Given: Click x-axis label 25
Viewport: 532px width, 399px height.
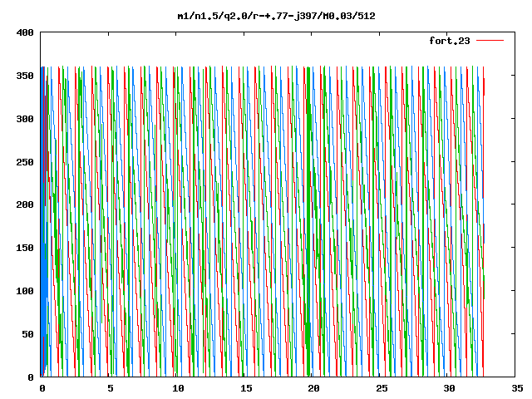Looking at the screenshot, I should 382,388.
